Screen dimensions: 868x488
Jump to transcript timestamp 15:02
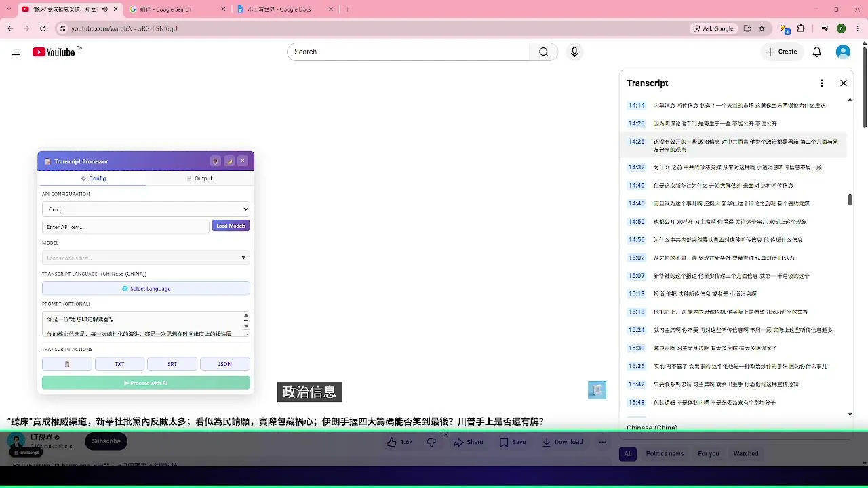(x=636, y=258)
